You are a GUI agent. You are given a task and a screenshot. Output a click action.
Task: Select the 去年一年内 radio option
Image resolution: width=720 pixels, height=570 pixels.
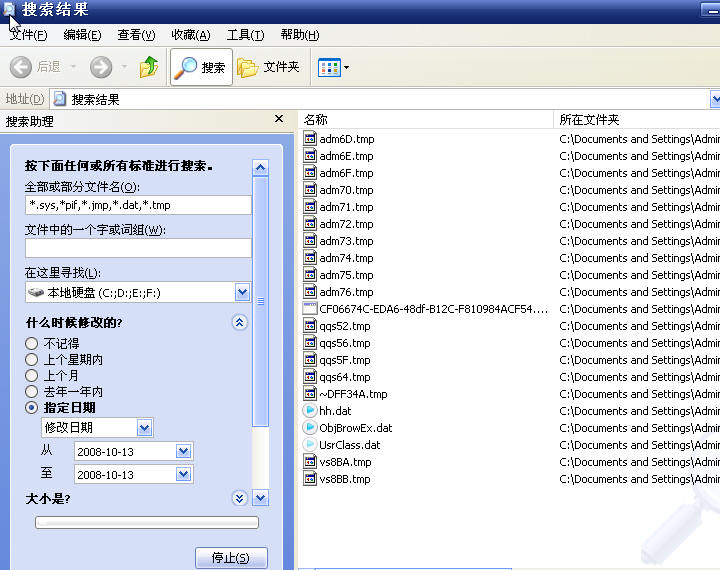click(31, 391)
